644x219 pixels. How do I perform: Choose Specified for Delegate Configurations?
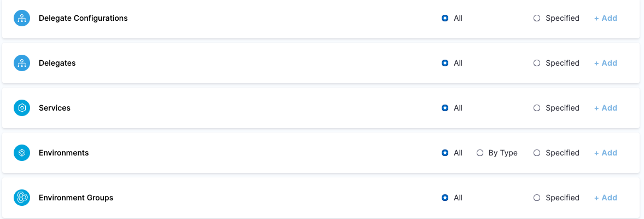point(537,18)
